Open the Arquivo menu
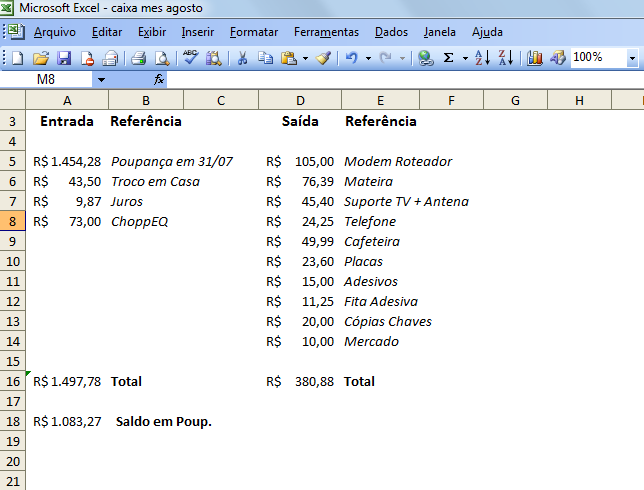The width and height of the screenshot is (644, 490). [x=55, y=32]
